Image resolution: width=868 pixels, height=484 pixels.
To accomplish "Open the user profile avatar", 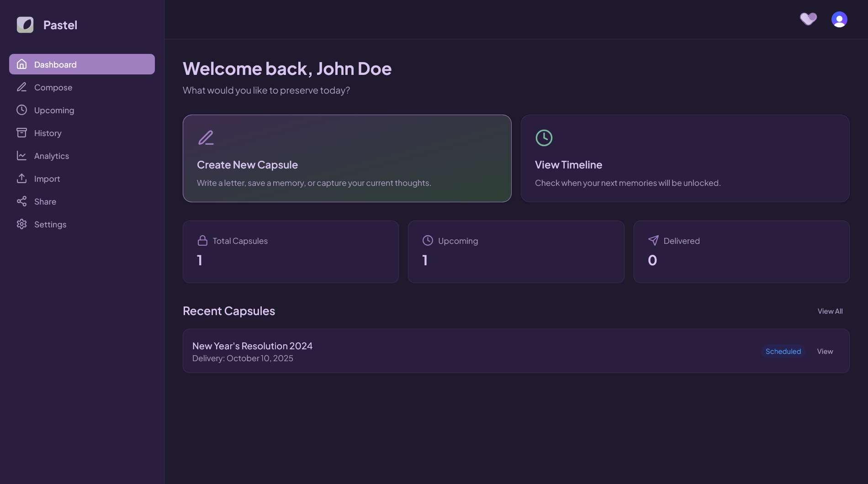I will [x=839, y=19].
